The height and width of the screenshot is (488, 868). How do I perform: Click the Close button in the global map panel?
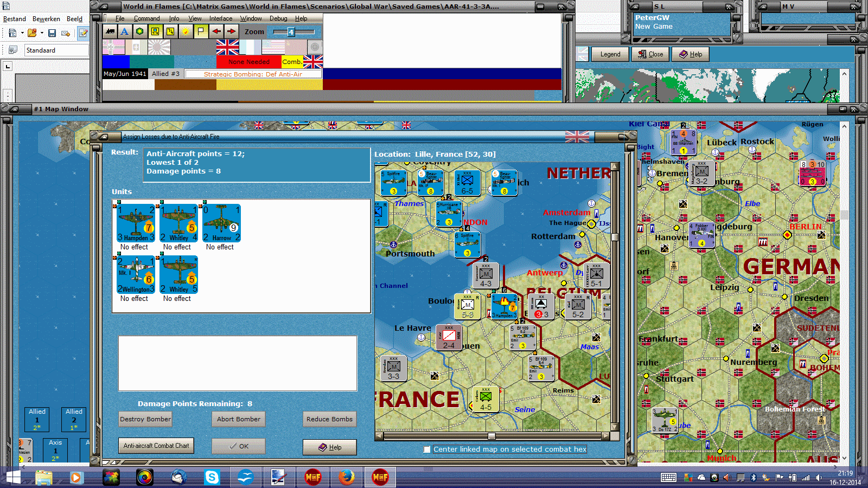click(x=650, y=54)
